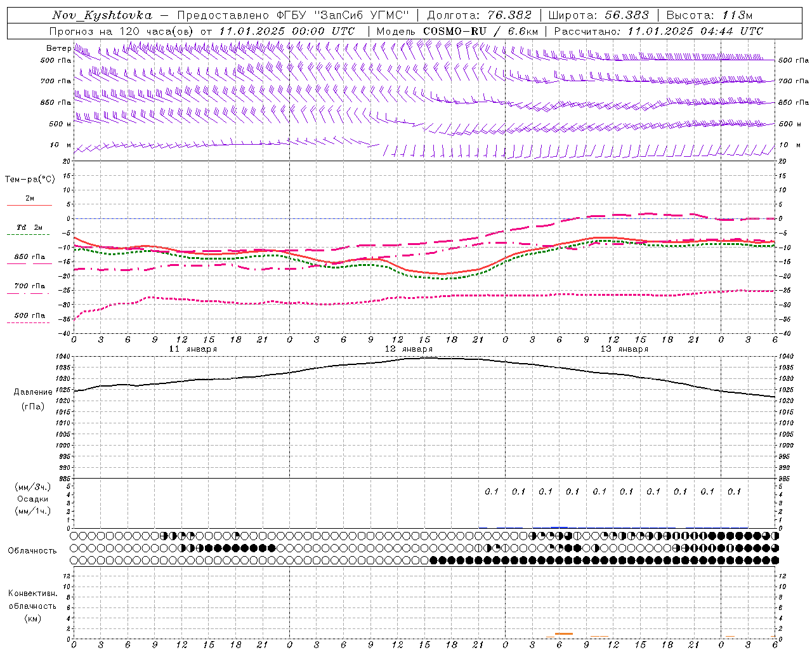Click the dash-dot line sample under the 700 гПа temperature legend entry
This screenshot has width=812, height=650.
tap(28, 293)
